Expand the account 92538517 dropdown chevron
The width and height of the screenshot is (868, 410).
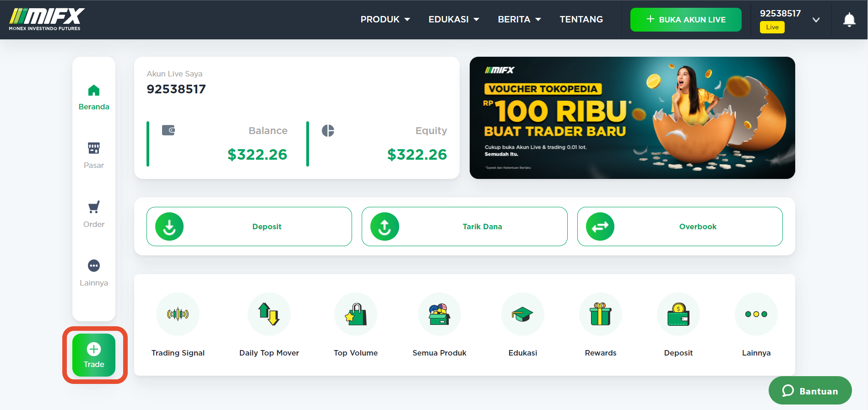[816, 20]
